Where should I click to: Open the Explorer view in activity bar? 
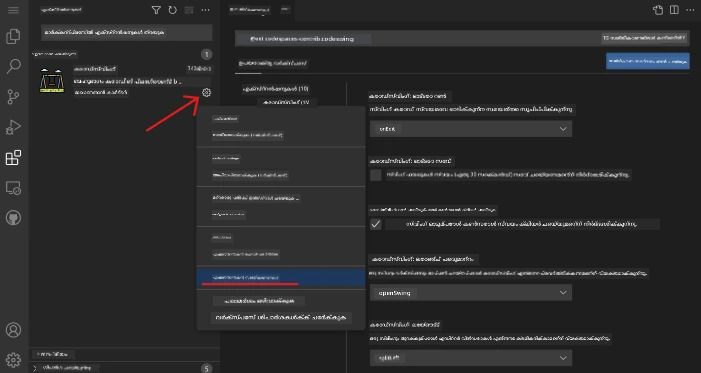[13, 36]
